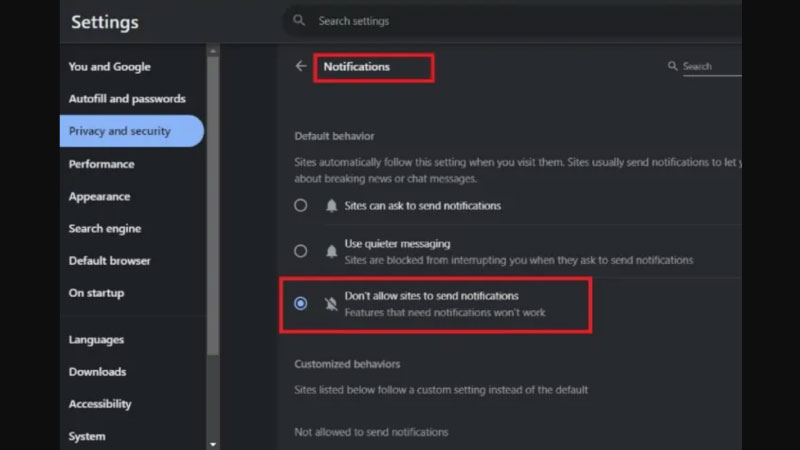Switch to Appearance settings

click(x=99, y=197)
